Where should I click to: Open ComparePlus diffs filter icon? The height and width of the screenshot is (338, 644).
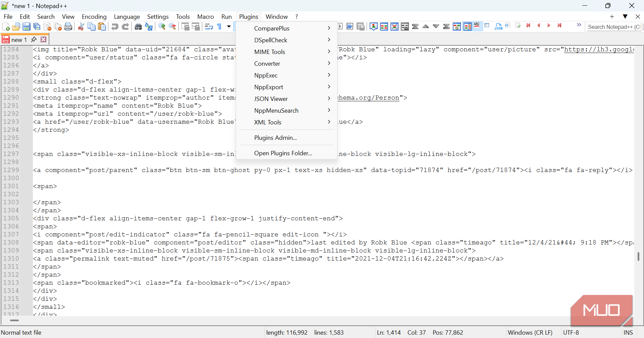(x=457, y=26)
